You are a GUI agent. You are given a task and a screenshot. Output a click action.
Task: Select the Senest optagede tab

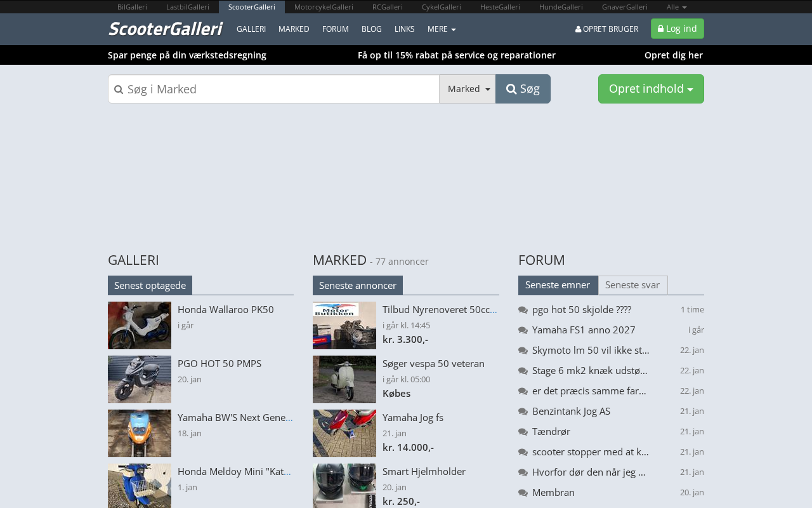pos(150,285)
